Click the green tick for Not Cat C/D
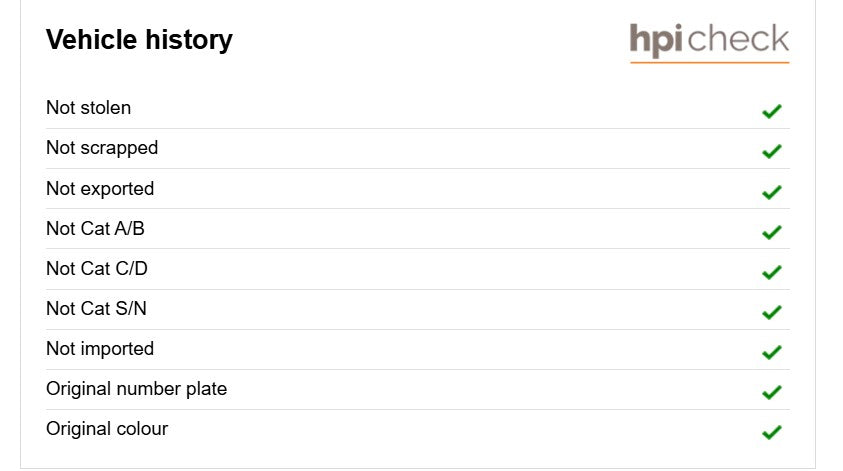The height and width of the screenshot is (471, 843). coord(771,272)
